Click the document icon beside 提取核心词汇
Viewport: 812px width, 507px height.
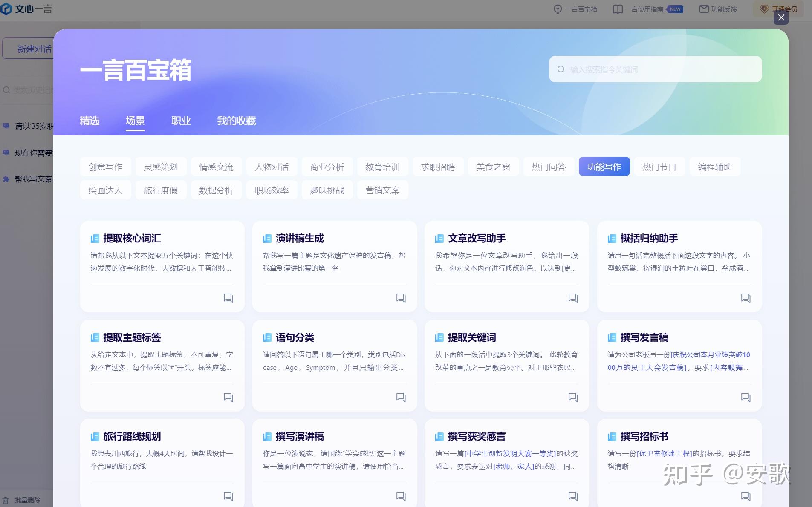click(x=95, y=239)
